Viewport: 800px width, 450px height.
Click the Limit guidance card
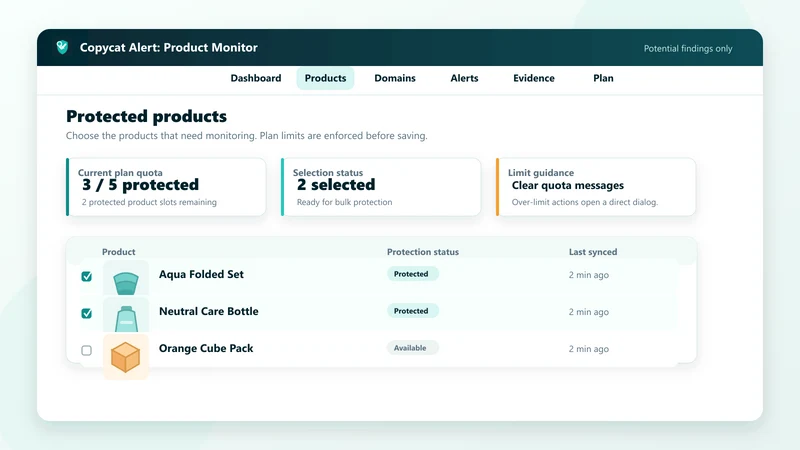(x=596, y=187)
